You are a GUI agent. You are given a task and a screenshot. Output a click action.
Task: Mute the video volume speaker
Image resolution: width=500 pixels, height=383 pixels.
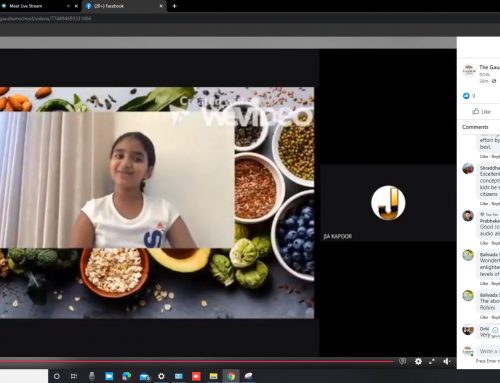(x=446, y=361)
